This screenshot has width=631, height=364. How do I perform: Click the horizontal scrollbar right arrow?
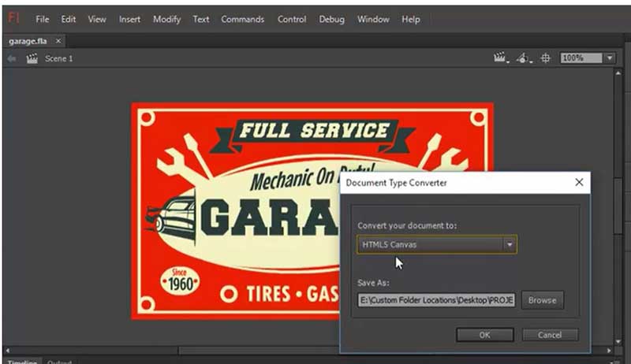click(x=609, y=351)
